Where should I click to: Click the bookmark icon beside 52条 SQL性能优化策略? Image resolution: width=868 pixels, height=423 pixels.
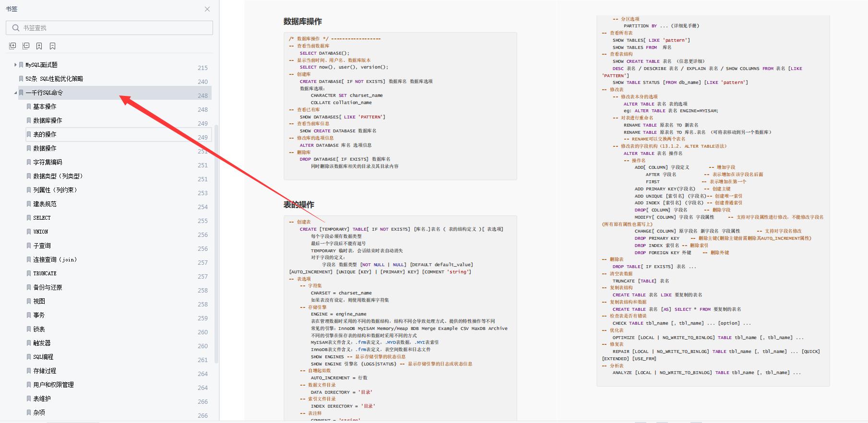[21, 79]
